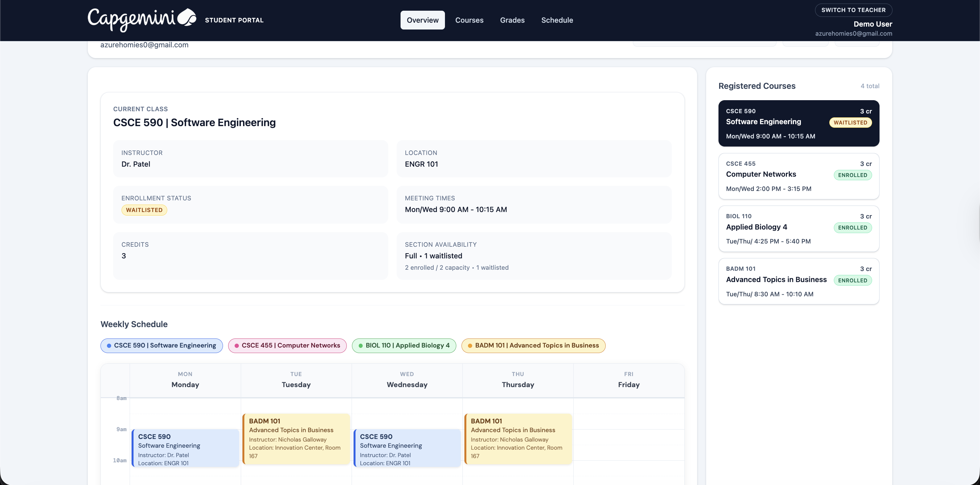The image size is (980, 485).
Task: Click the ENROLLED badge on Applied Biology 4 card
Action: click(x=852, y=228)
